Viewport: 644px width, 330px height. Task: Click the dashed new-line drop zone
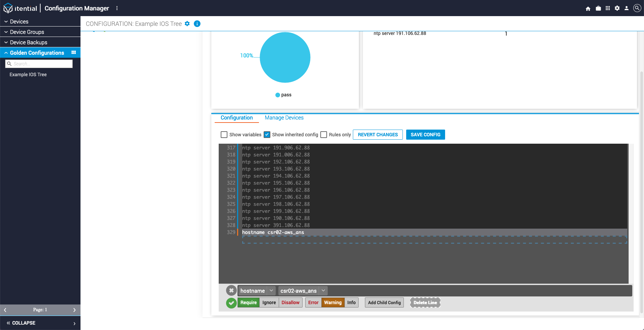point(434,240)
